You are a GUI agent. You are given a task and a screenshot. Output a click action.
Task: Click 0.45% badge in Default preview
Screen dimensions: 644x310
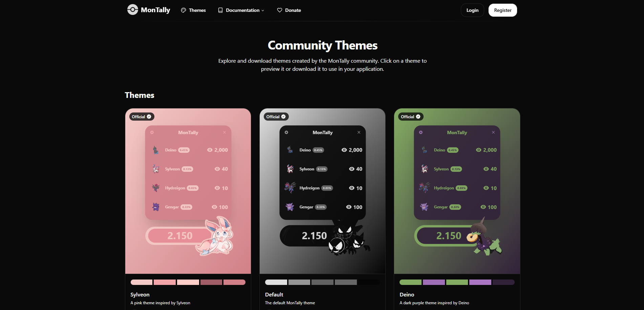click(x=318, y=150)
